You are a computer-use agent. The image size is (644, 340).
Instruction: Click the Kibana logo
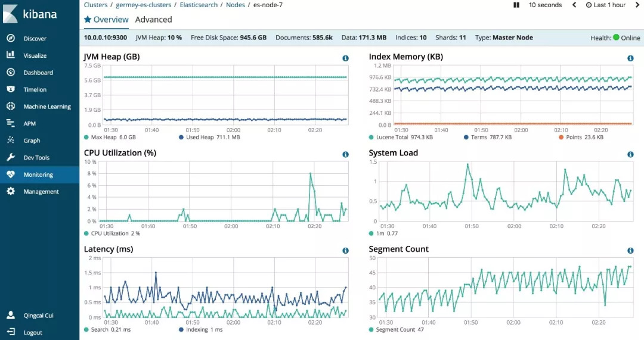click(x=30, y=14)
